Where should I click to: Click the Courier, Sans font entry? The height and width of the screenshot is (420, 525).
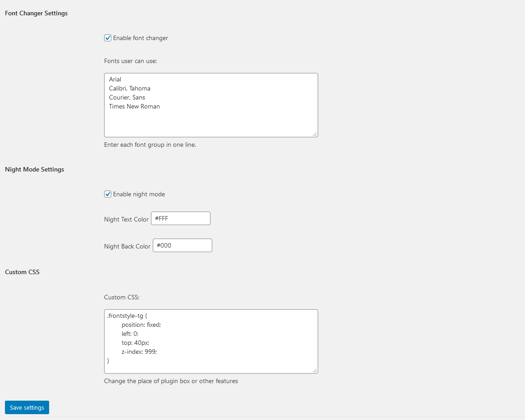coord(127,97)
